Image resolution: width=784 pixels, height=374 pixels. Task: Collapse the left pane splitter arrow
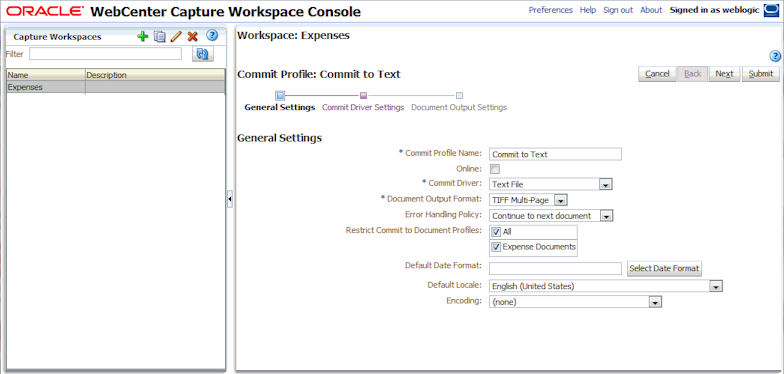click(x=230, y=199)
